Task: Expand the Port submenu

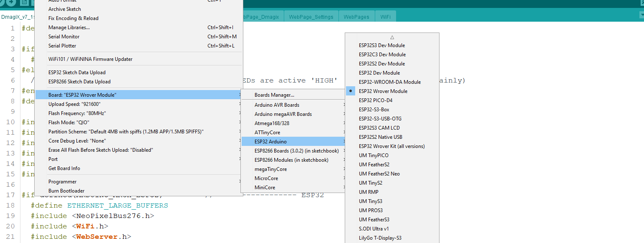Action: (139, 159)
